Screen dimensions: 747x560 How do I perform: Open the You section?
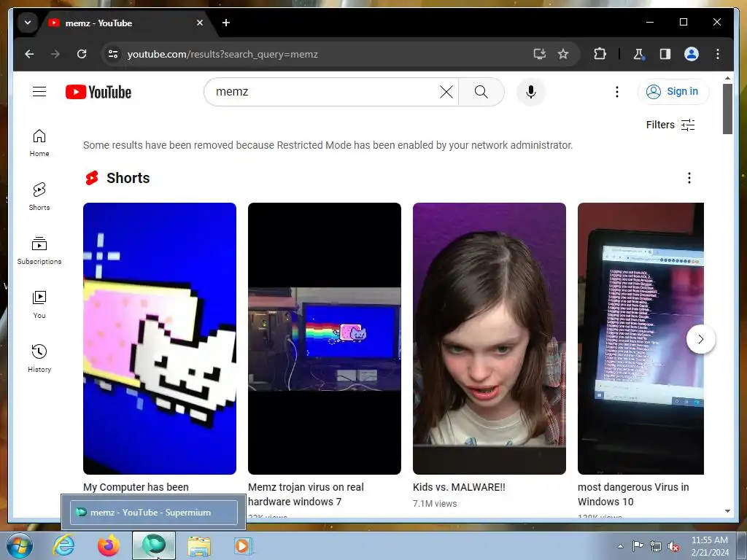[39, 305]
